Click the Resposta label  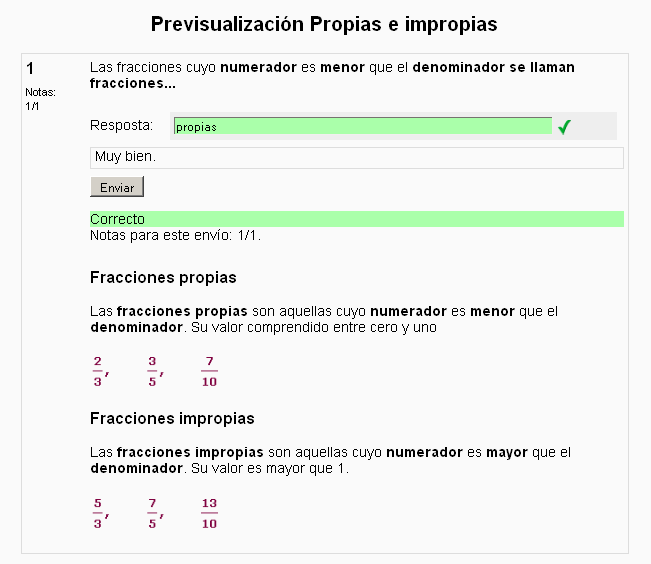(121, 125)
